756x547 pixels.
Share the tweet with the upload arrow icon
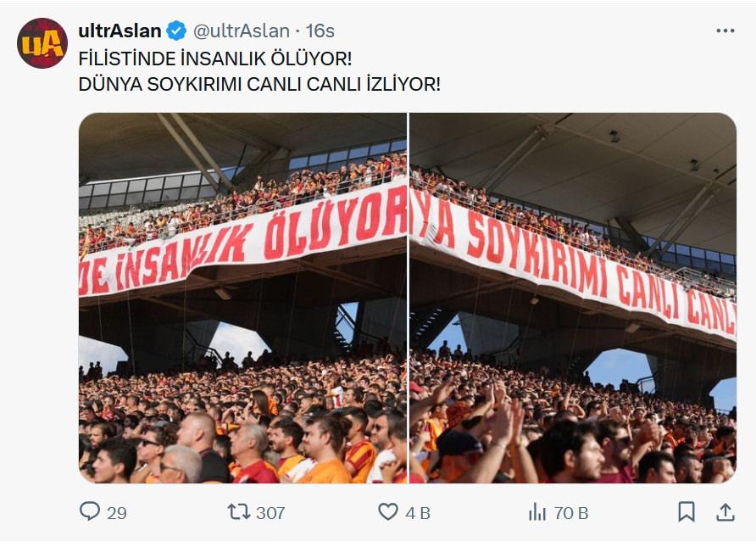725,511
